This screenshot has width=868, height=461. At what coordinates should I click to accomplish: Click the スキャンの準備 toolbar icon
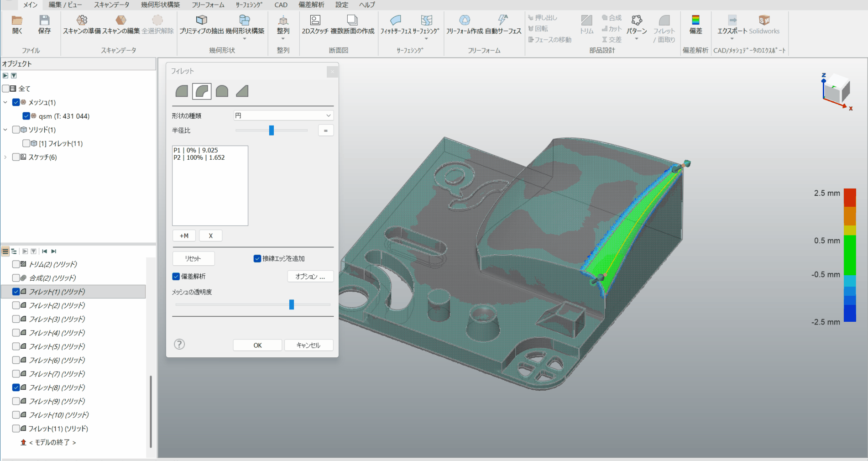(82, 21)
